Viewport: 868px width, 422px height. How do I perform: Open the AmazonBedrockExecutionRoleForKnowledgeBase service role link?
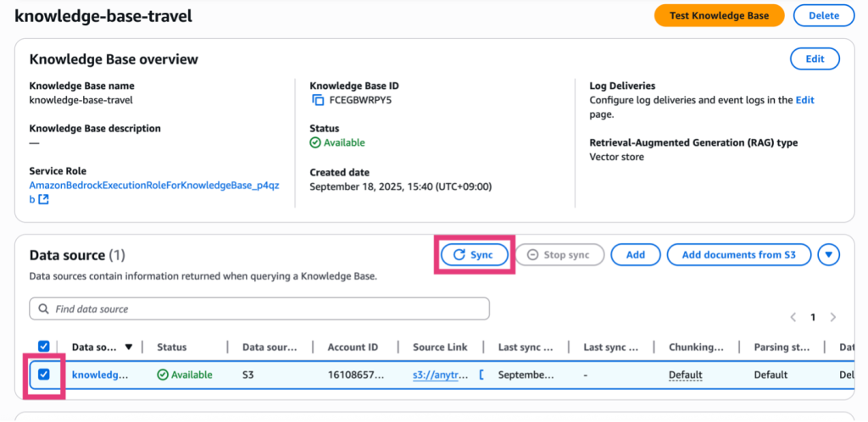(x=154, y=186)
